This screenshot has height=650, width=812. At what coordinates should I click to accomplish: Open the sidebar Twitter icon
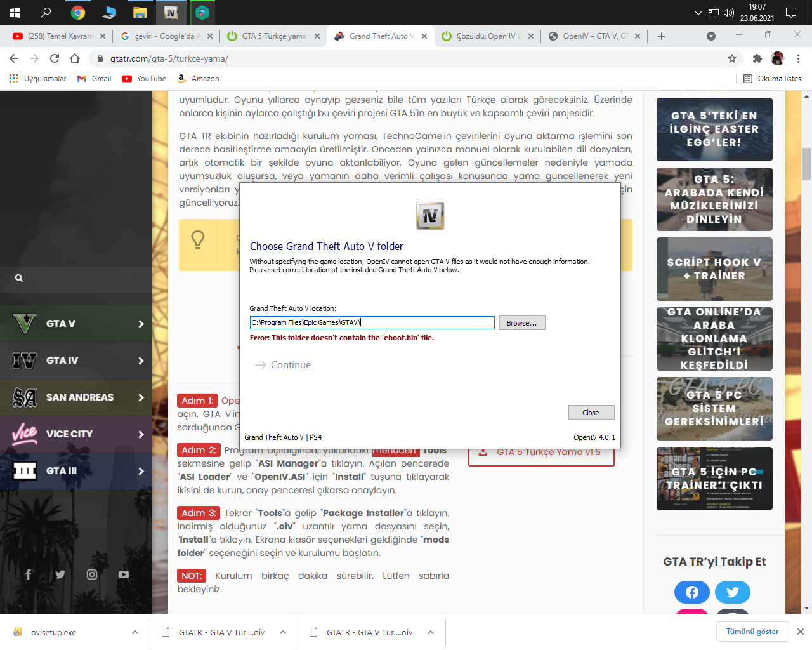pos(60,574)
